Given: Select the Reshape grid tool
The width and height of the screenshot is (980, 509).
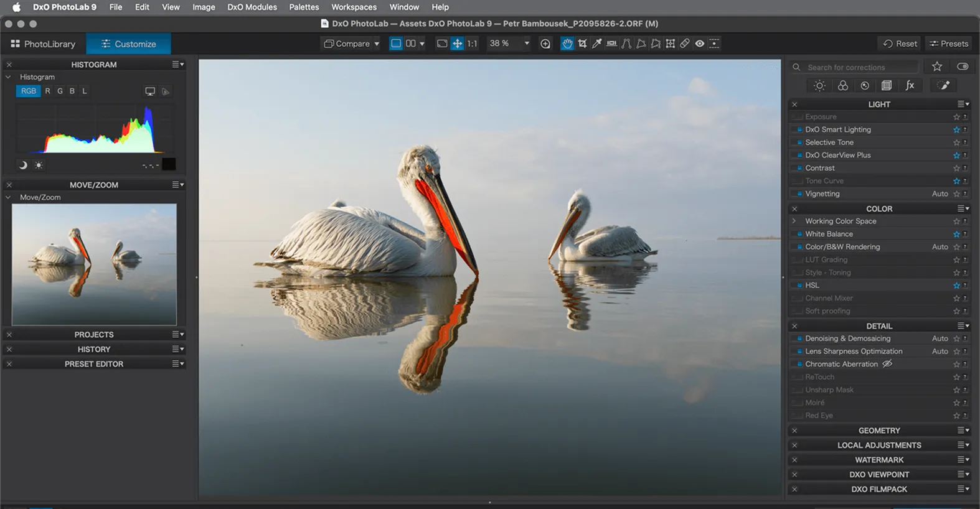Looking at the screenshot, I should (671, 44).
